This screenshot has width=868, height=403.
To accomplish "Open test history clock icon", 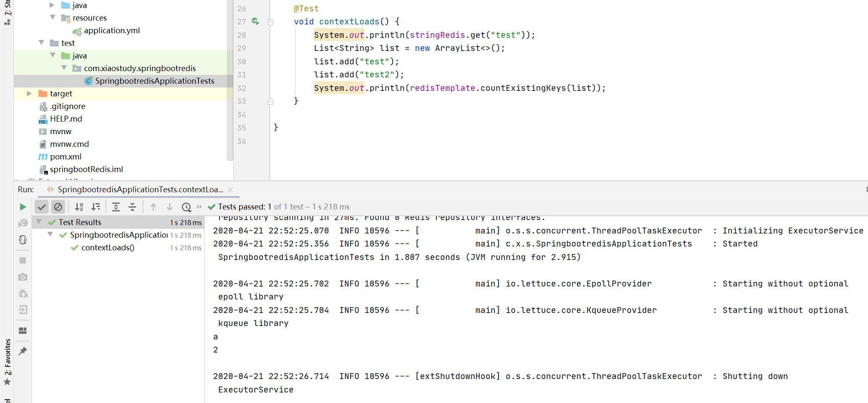I will coord(186,207).
